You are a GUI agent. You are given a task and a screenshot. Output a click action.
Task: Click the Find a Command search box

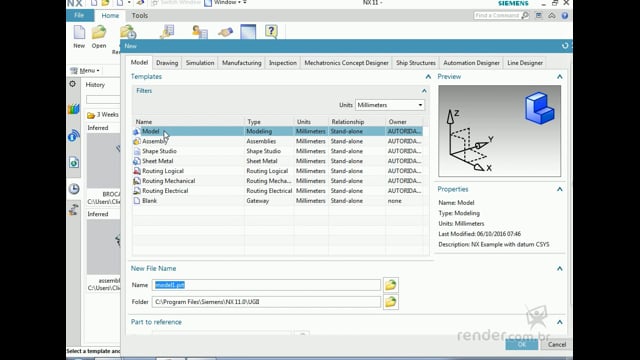click(497, 16)
